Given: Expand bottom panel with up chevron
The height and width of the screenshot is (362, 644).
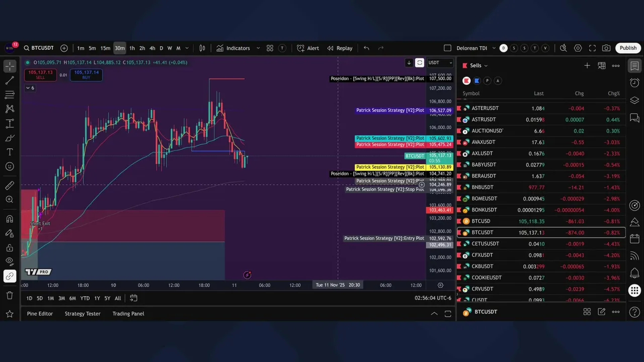Looking at the screenshot, I should 434,314.
